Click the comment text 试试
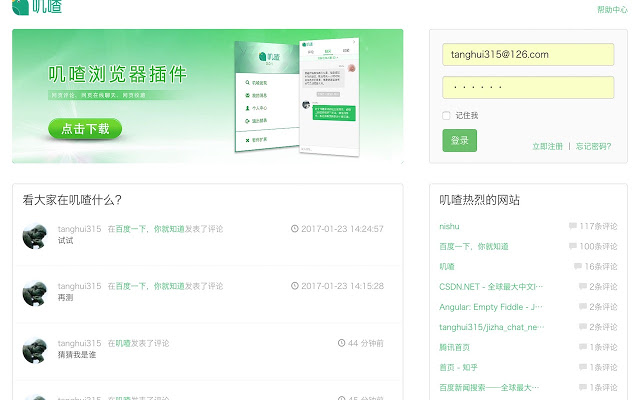 tap(65, 240)
